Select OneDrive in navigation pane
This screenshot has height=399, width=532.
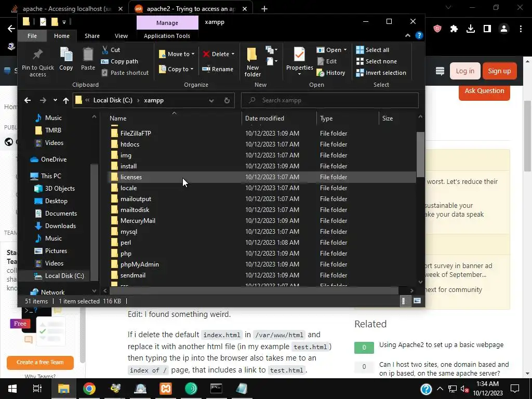point(54,159)
